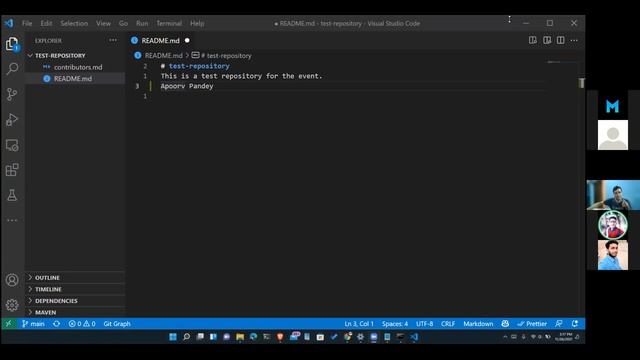Image resolution: width=640 pixels, height=360 pixels.
Task: Click the heading text 'test-repository' in editor
Action: point(199,66)
